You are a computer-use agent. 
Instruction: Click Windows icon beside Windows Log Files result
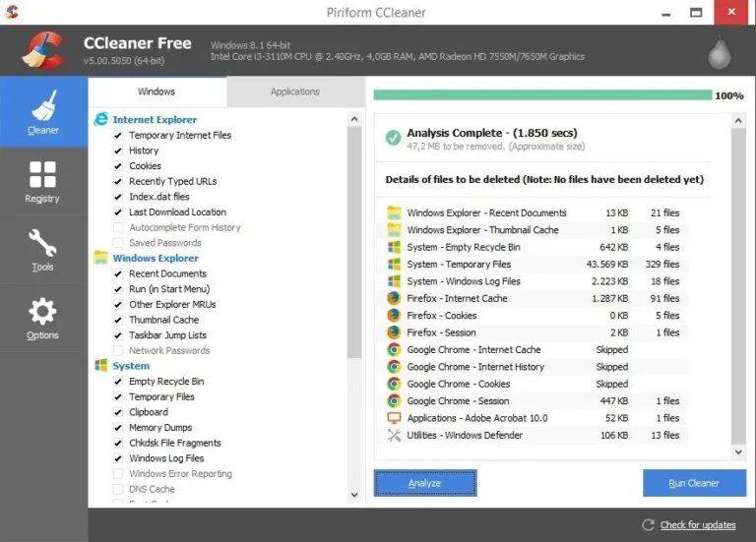point(394,281)
